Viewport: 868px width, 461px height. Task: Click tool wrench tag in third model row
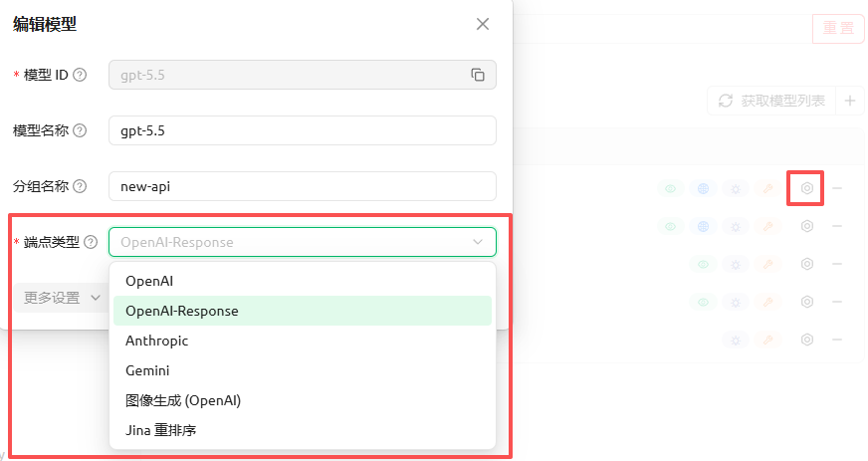(768, 264)
